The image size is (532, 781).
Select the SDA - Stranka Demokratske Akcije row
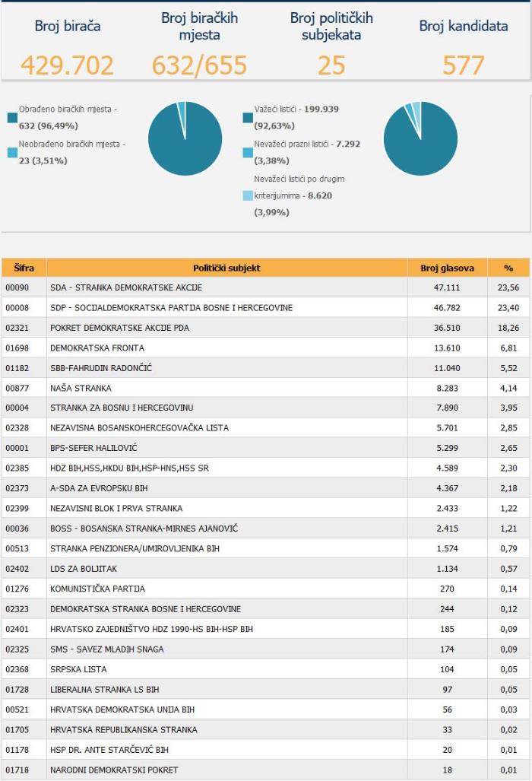point(266,287)
